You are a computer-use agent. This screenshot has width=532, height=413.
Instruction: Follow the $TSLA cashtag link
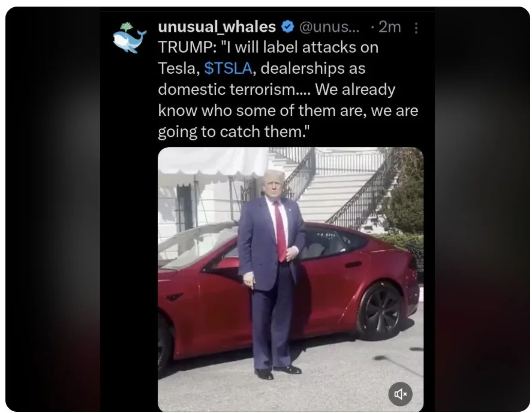tap(229, 68)
